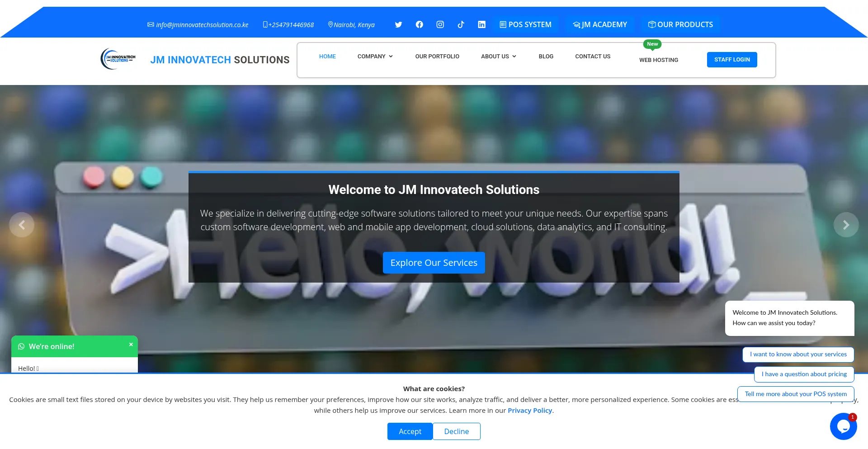Go to previous slide with left arrow
Viewport: 868px width, 449px height.
[x=22, y=225]
